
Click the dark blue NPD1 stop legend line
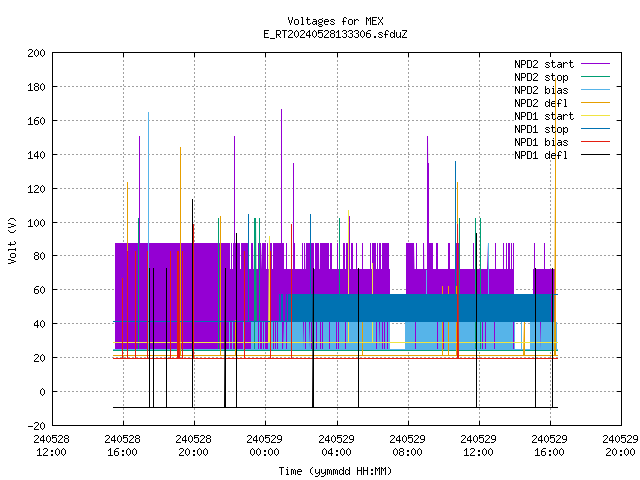click(596, 129)
